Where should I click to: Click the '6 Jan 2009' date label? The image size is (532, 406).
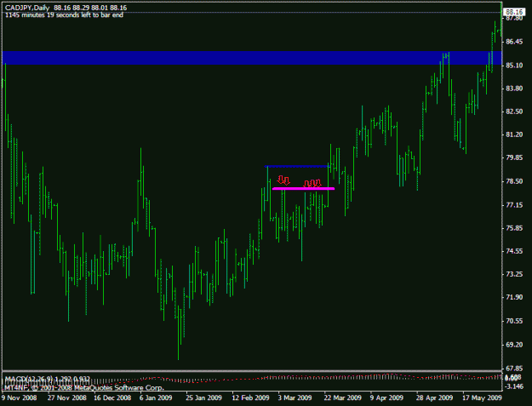pyautogui.click(x=156, y=397)
